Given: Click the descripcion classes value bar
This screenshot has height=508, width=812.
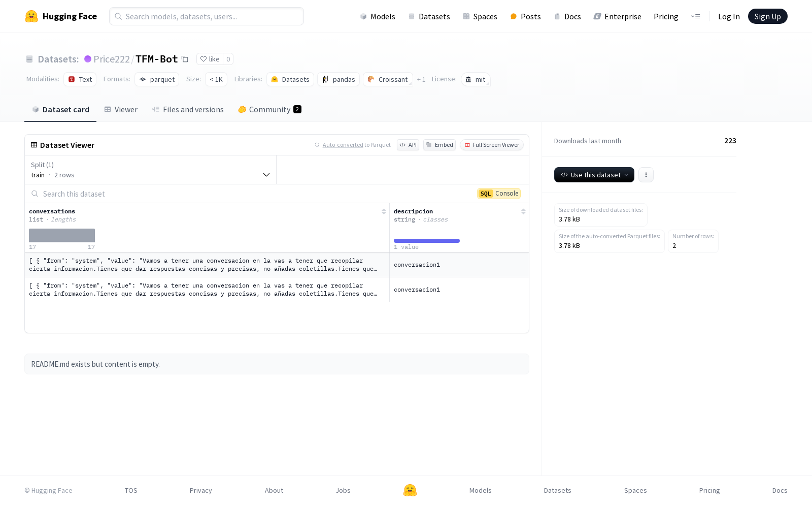Looking at the screenshot, I should coord(427,241).
